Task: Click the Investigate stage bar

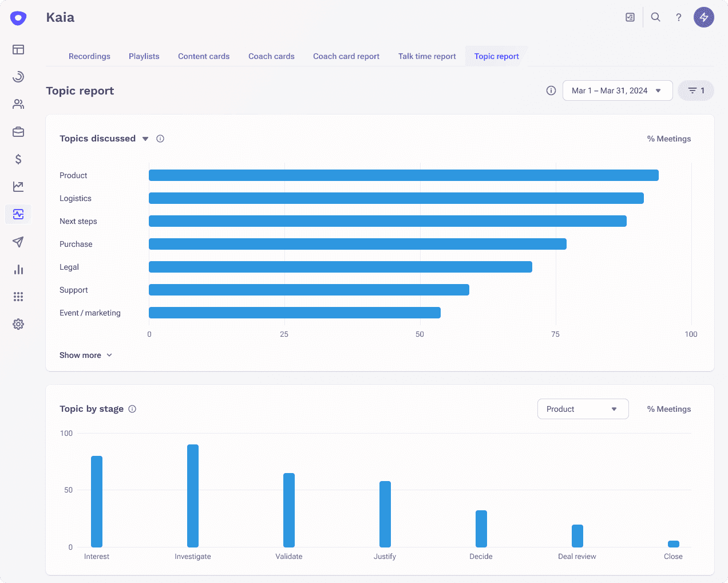Action: pyautogui.click(x=193, y=495)
